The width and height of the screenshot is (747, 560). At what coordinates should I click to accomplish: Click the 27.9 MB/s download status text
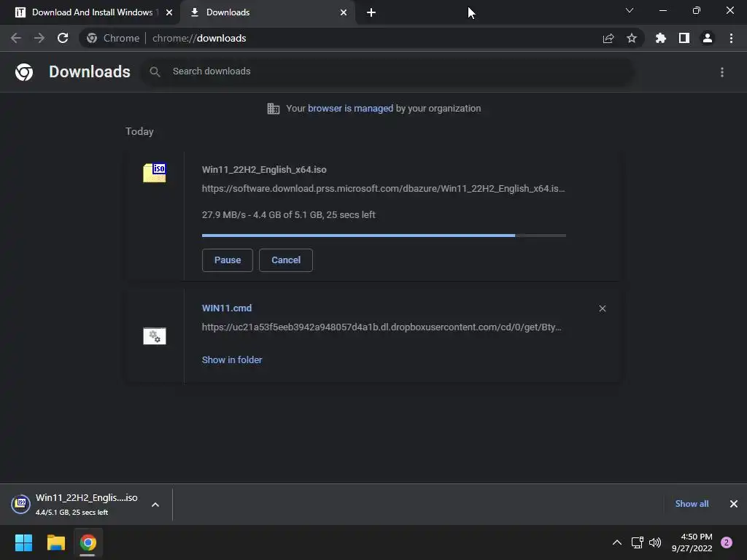[288, 215]
